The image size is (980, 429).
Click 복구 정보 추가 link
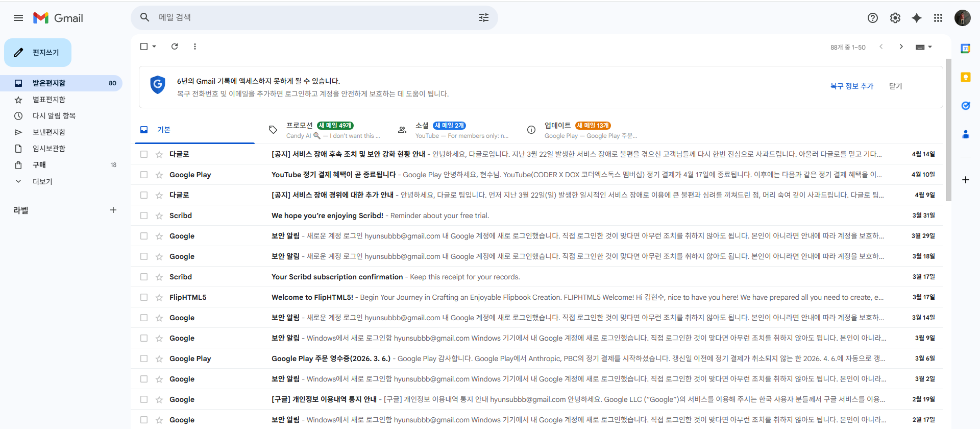click(852, 86)
